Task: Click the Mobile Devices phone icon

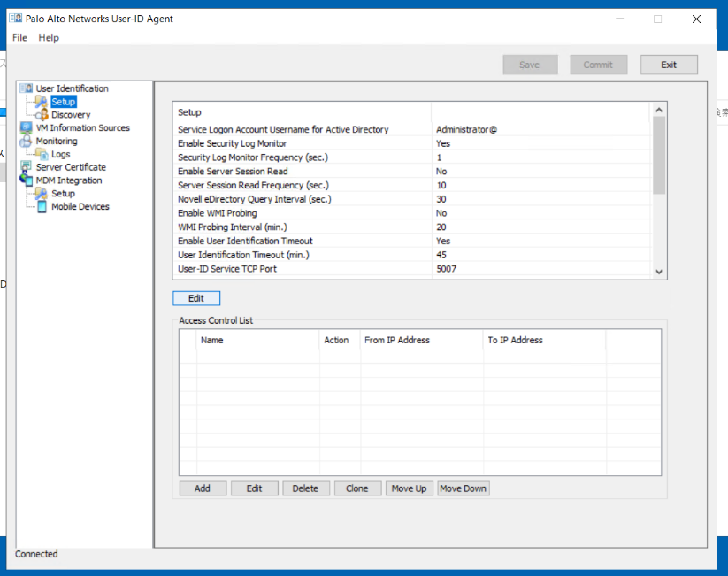Action: pyautogui.click(x=42, y=206)
